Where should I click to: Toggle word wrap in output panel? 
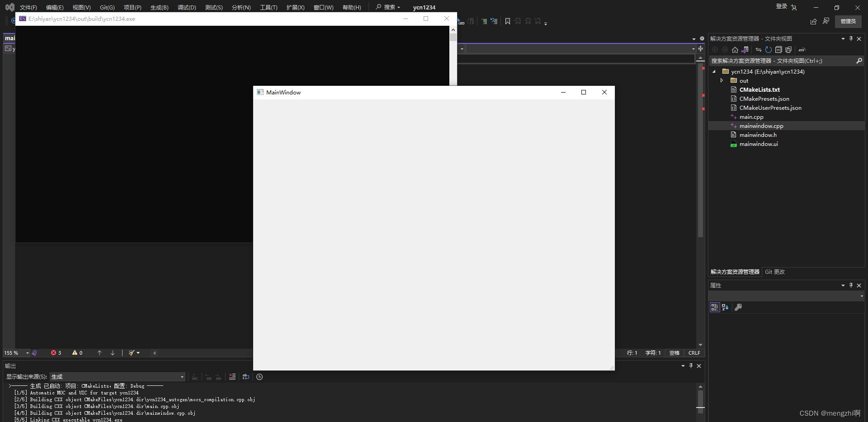tap(245, 376)
